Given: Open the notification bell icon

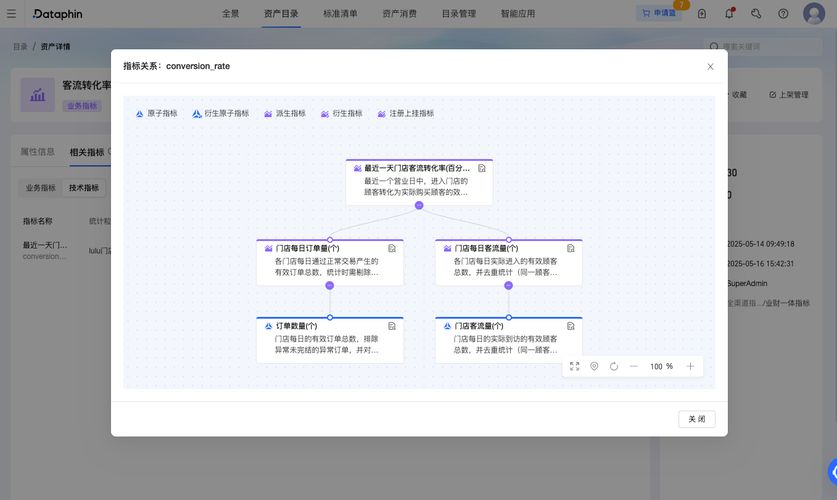Looking at the screenshot, I should (x=729, y=14).
